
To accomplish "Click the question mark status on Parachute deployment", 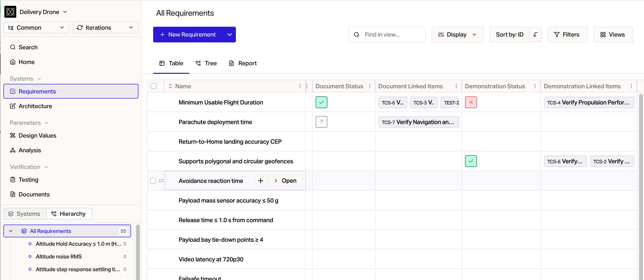I will (321, 122).
